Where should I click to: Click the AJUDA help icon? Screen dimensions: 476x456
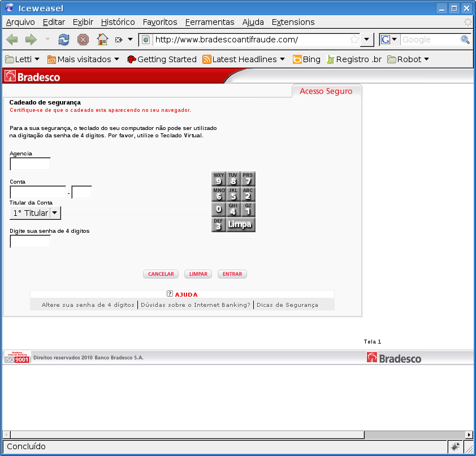[x=170, y=294]
